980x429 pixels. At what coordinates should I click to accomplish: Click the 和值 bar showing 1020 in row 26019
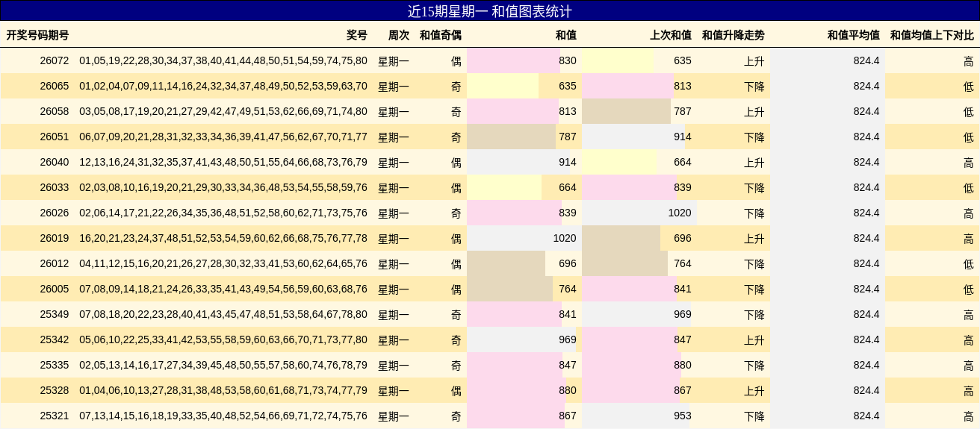pos(524,238)
